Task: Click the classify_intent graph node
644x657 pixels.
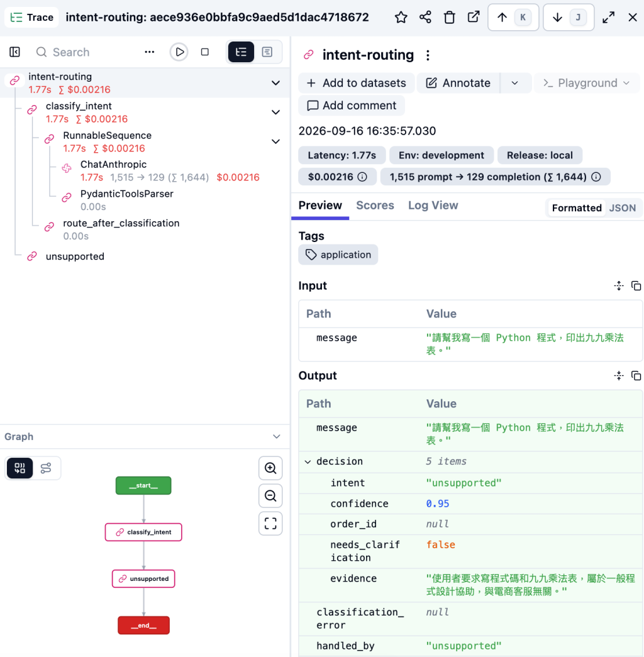Action: pyautogui.click(x=143, y=532)
